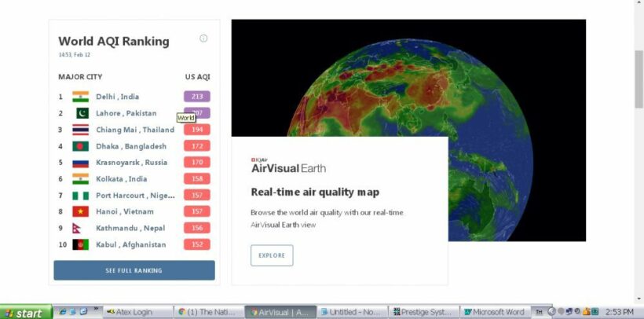644x319 pixels.
Task: Open the Windows Start menu
Action: (x=26, y=312)
